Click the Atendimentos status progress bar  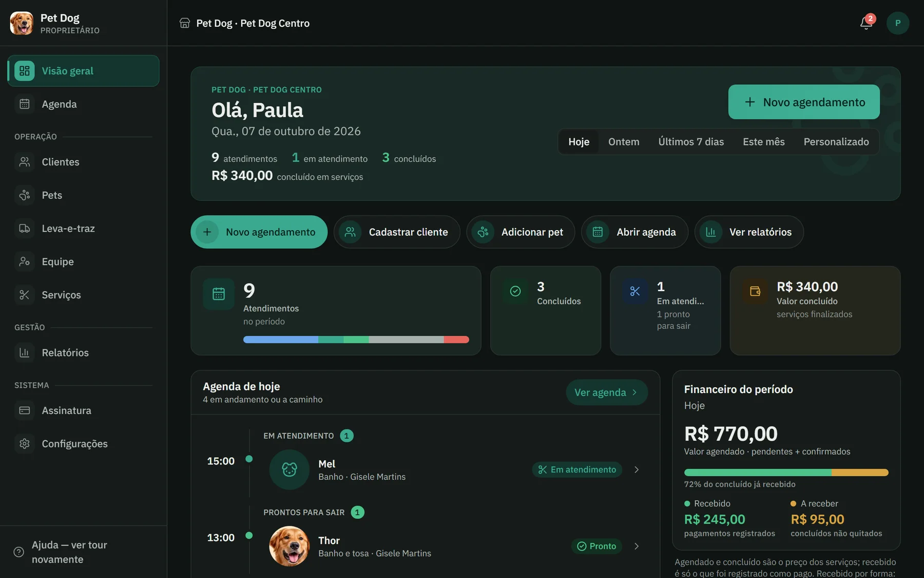[356, 340]
